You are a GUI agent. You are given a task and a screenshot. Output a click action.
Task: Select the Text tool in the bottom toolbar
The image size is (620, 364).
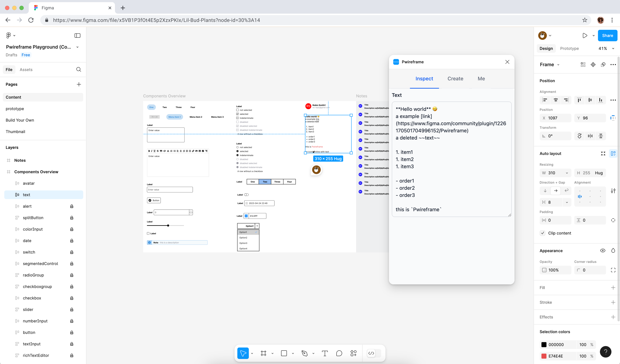pyautogui.click(x=325, y=353)
